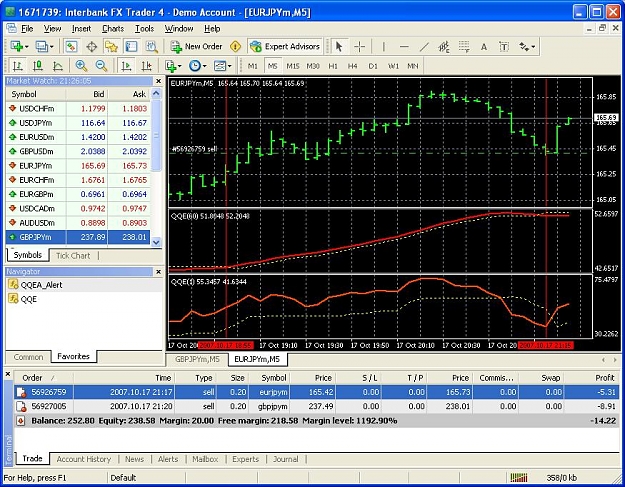Open the Market Watch panel icon
This screenshot has height=487, width=625.
click(x=71, y=47)
